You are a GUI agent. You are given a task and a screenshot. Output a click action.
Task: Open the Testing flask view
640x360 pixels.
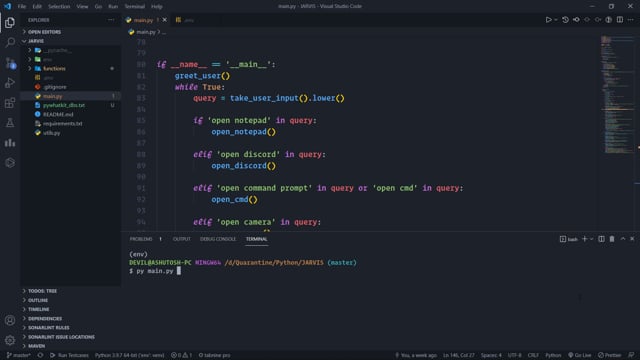pos(10,122)
